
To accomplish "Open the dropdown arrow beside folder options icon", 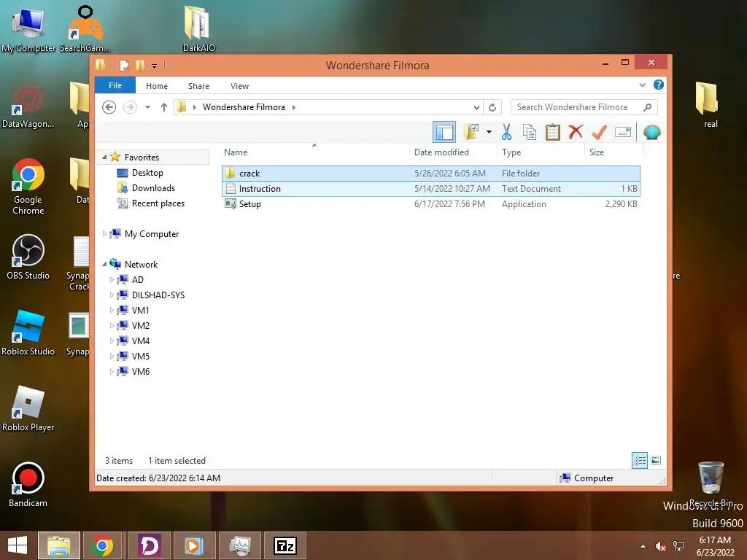I will [x=489, y=132].
